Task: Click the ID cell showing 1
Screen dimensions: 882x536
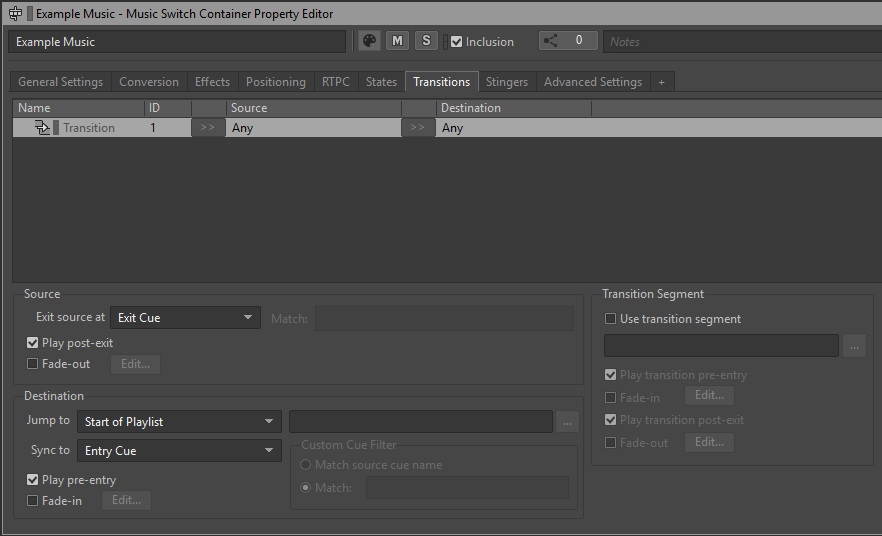Action: 168,128
